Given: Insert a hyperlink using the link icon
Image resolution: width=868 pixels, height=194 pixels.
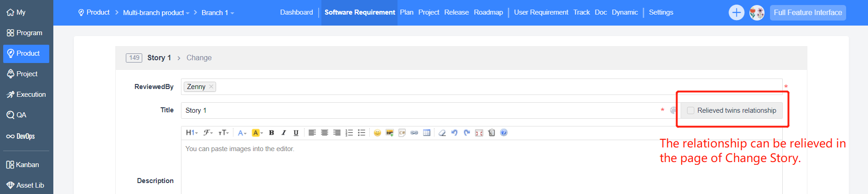Looking at the screenshot, I should pyautogui.click(x=414, y=133).
